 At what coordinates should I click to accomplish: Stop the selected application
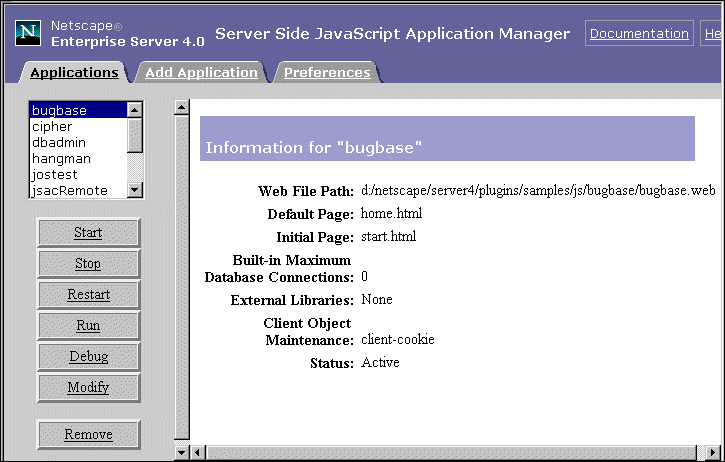(x=88, y=263)
